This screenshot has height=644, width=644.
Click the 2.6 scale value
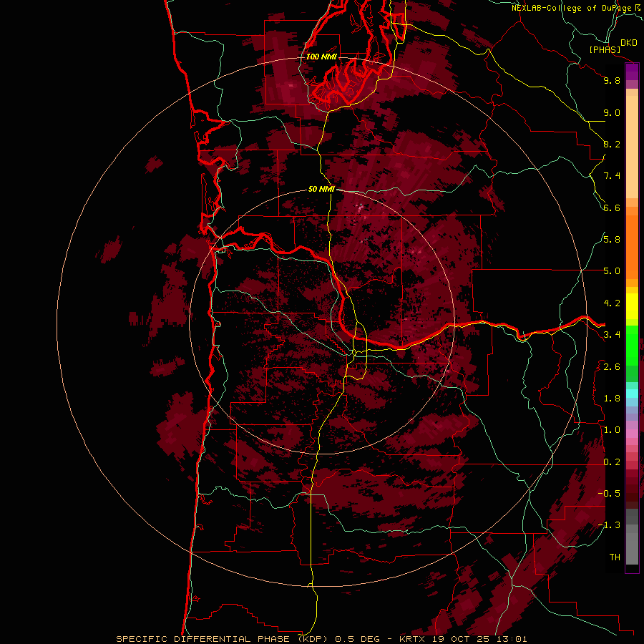(612, 367)
